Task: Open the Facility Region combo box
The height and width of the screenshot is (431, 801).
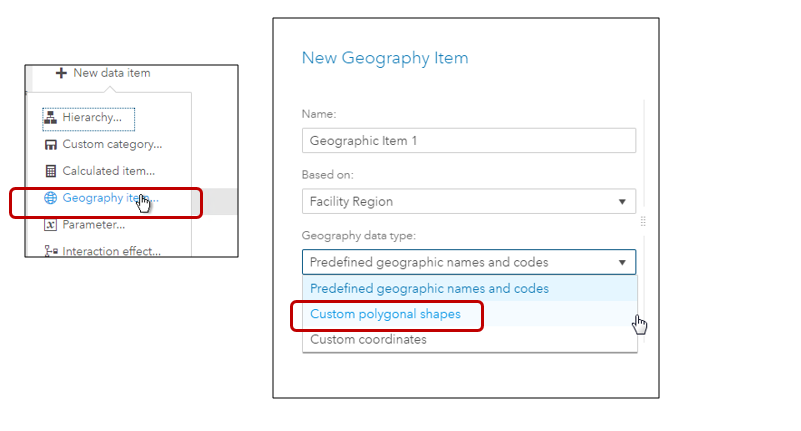Action: [x=468, y=201]
